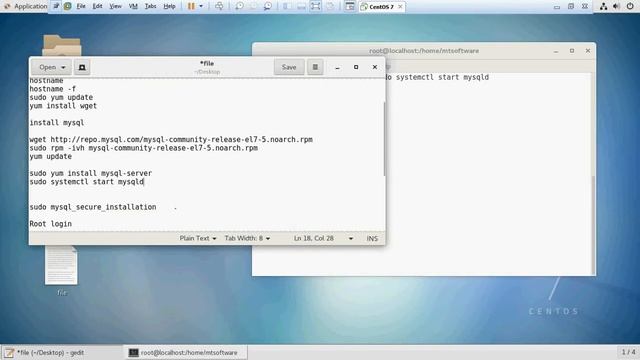Close the gedit file window

[375, 67]
